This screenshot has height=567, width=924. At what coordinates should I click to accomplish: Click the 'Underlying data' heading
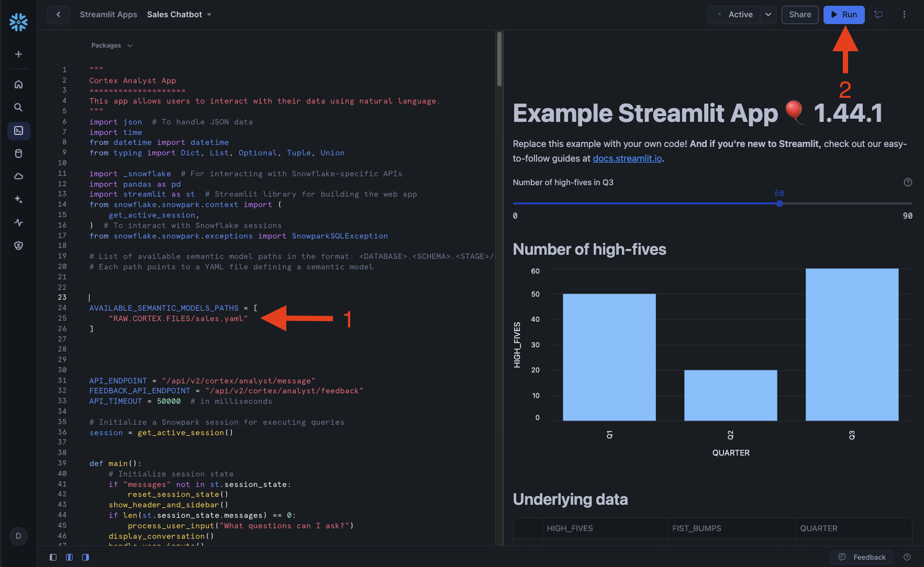click(570, 499)
